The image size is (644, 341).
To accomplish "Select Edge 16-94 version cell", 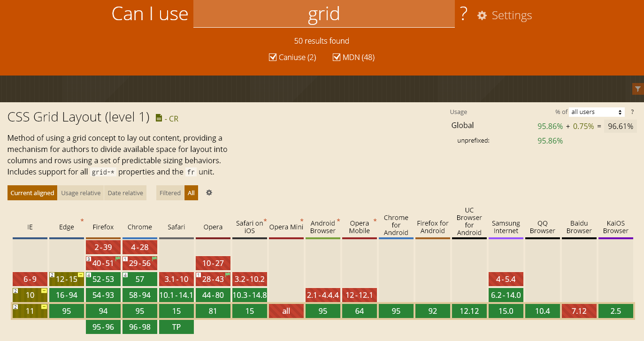I will click(x=67, y=295).
